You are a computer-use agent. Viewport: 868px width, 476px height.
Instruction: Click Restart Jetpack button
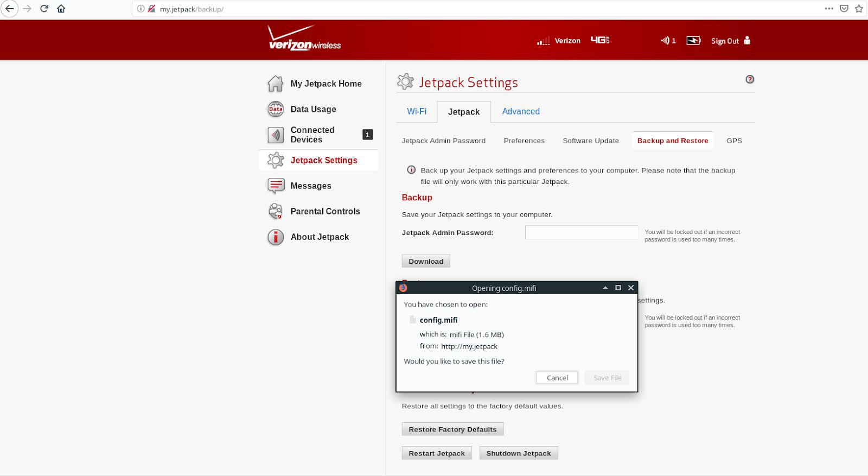[437, 453]
